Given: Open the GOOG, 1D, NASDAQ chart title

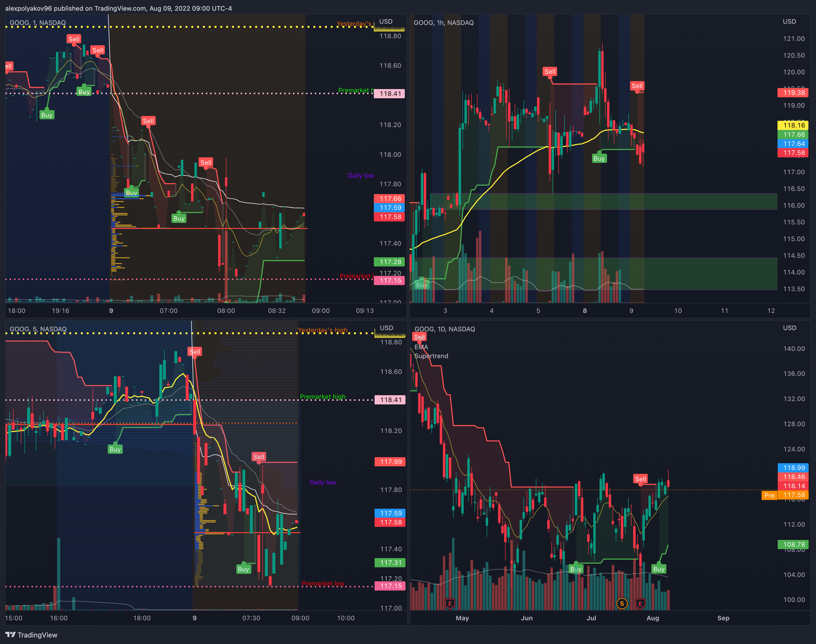Looking at the screenshot, I should pyautogui.click(x=445, y=329).
